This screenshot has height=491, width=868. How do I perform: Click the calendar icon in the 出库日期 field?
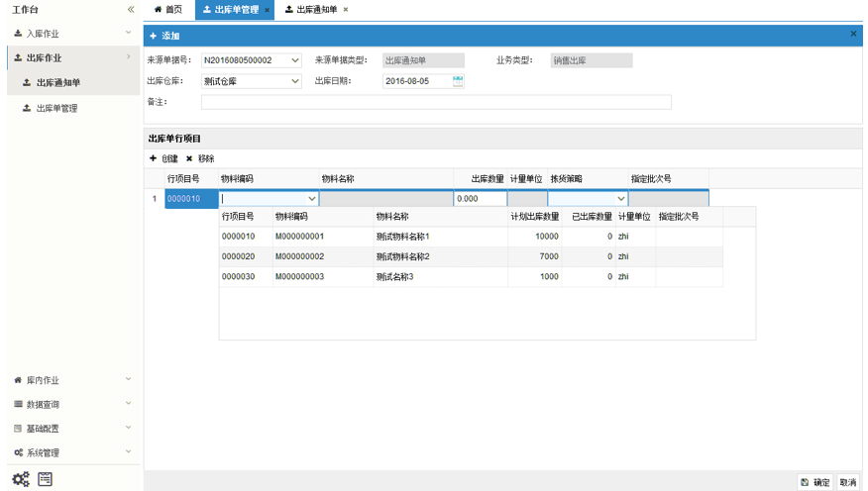458,81
